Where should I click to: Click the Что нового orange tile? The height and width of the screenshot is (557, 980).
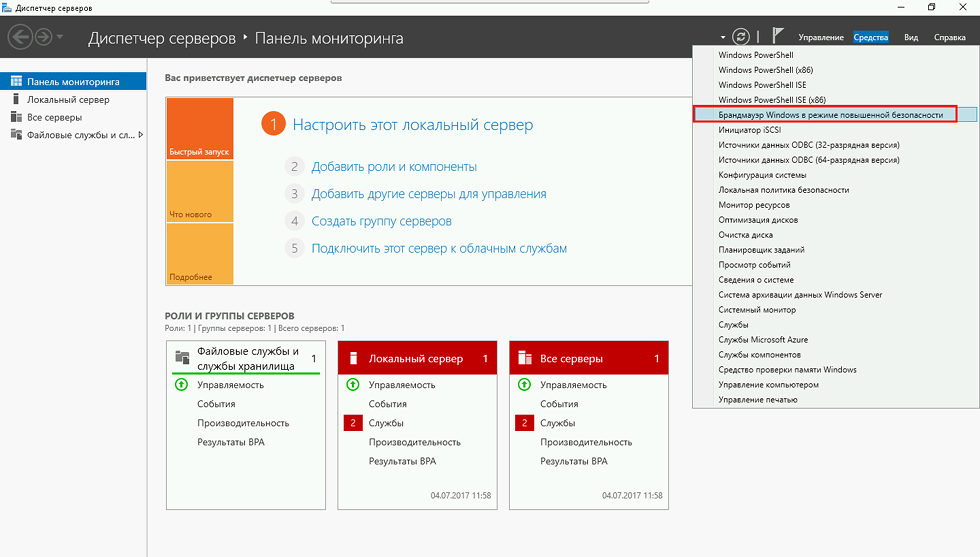pos(200,191)
